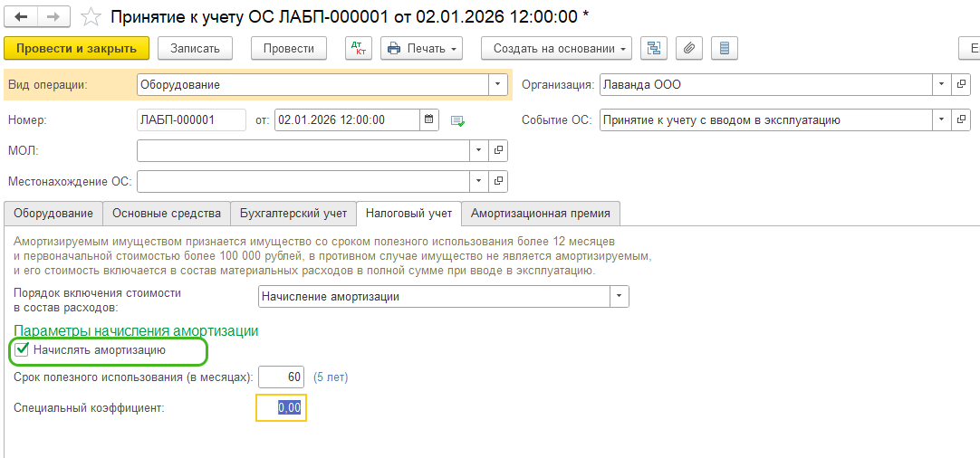Click the Срок полезного использования field
The width and height of the screenshot is (980, 458).
[x=280, y=377]
